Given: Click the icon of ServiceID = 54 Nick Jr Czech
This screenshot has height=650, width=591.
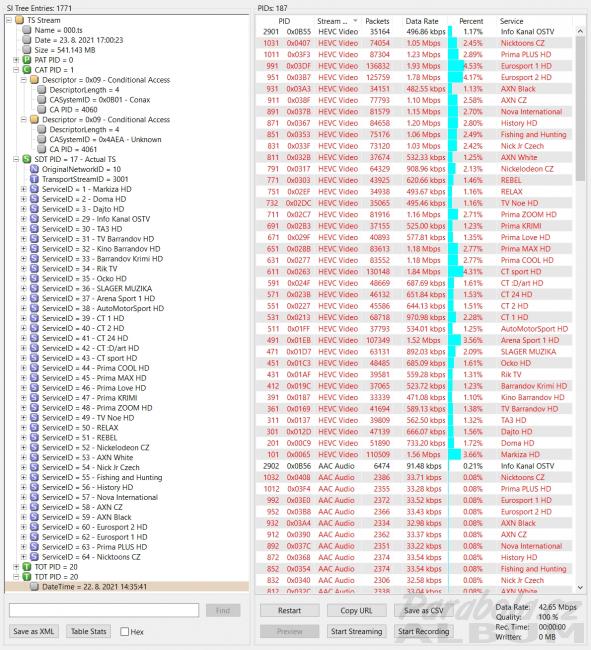Looking at the screenshot, I should click(34, 468).
